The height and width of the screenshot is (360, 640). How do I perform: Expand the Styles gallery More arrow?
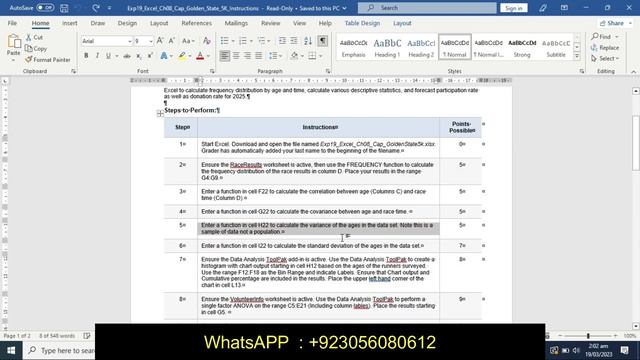click(x=577, y=56)
